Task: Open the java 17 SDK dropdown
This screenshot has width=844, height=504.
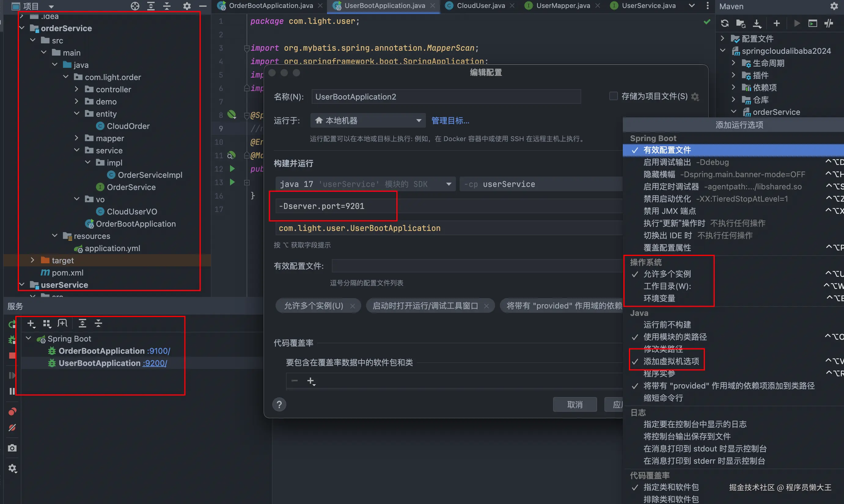Action: (x=365, y=184)
